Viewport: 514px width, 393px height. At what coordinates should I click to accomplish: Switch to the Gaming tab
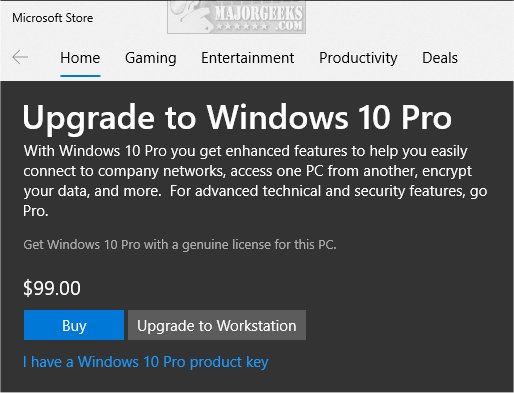(151, 58)
